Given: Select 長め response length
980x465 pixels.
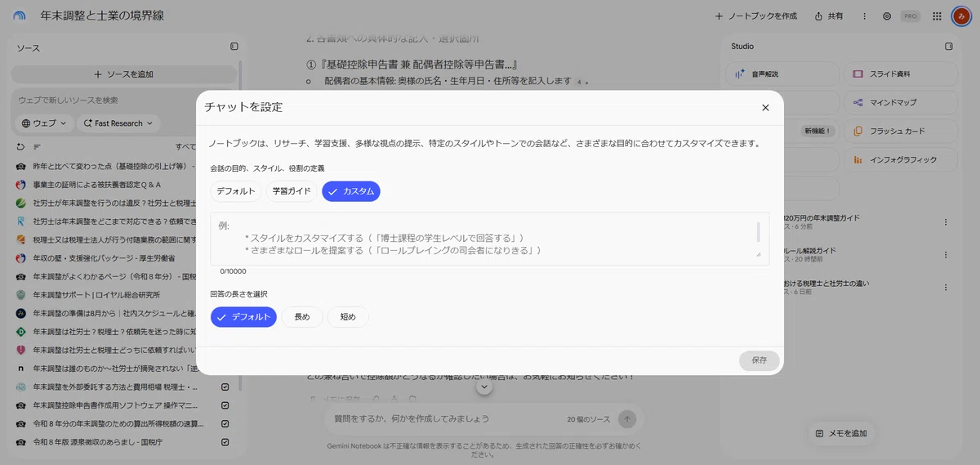Looking at the screenshot, I should pyautogui.click(x=302, y=317).
